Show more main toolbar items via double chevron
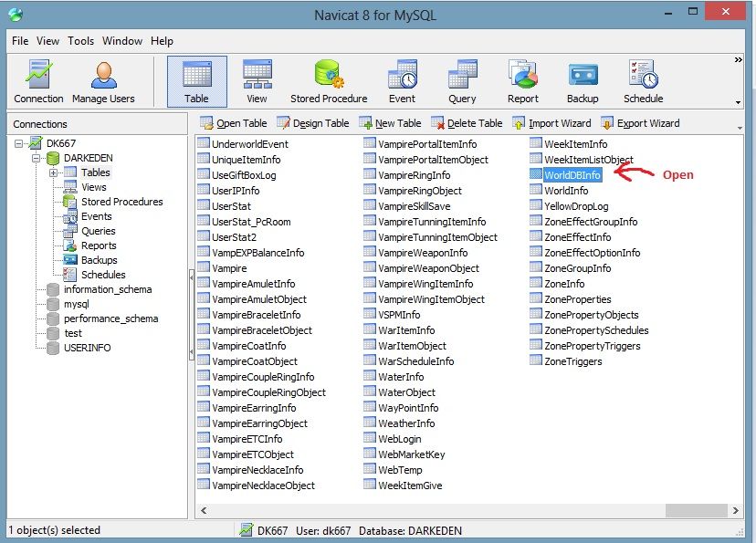The height and width of the screenshot is (543, 756). pos(738,59)
